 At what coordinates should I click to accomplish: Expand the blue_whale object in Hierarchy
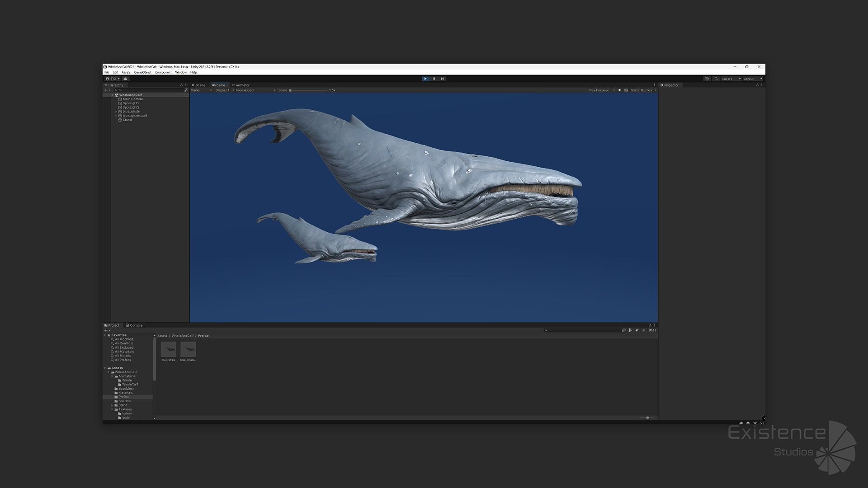coord(116,112)
